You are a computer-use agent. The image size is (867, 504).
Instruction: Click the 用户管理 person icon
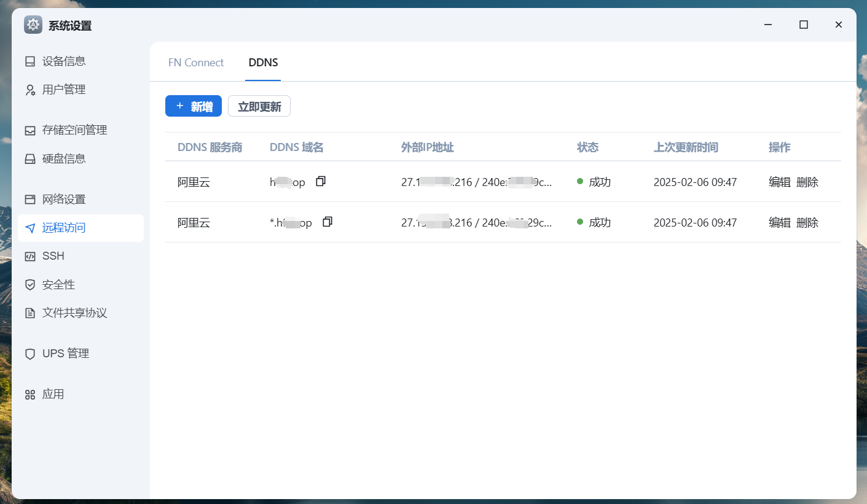click(30, 90)
